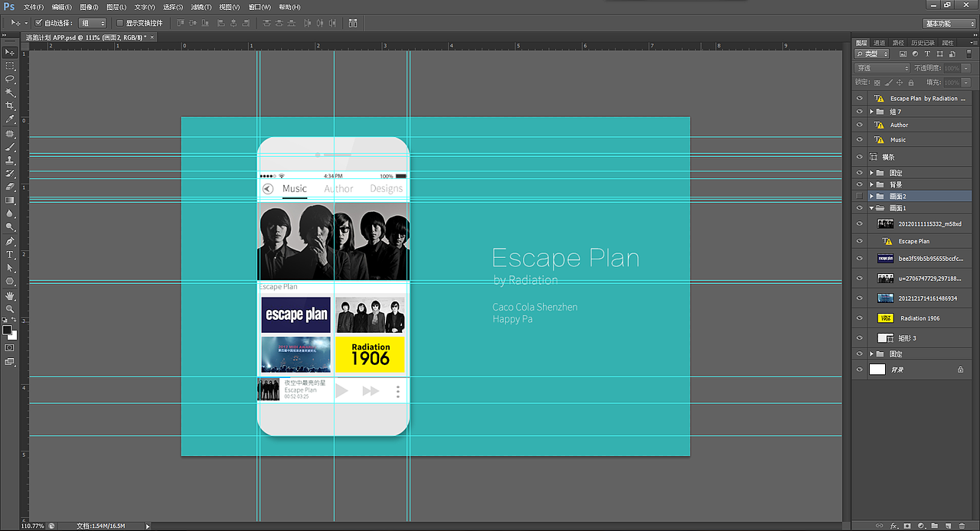Select the Hand tool
The image size is (980, 531).
click(10, 295)
